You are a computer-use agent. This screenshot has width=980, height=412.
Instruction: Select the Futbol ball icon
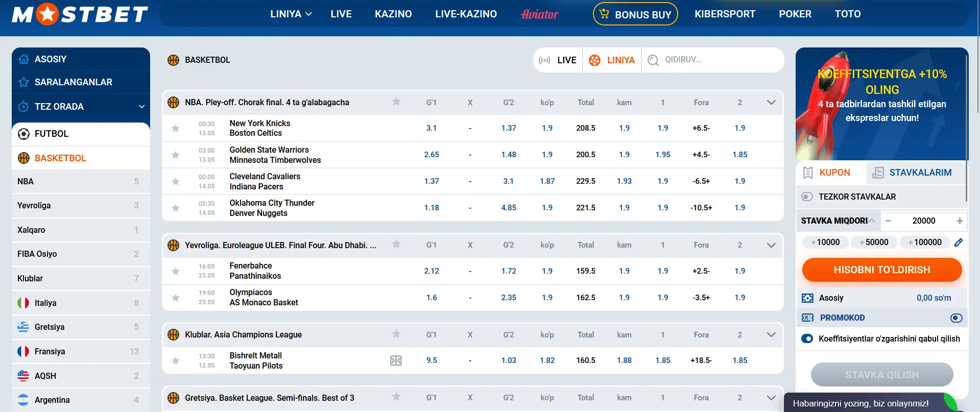click(x=23, y=134)
